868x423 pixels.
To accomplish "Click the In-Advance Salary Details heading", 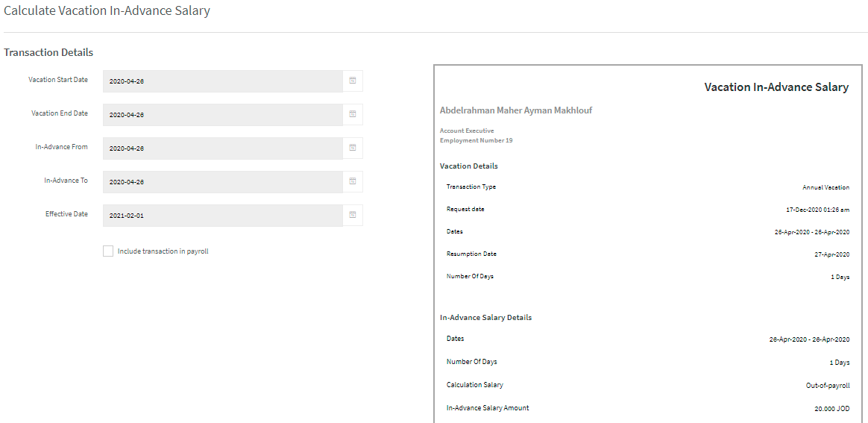I will [x=485, y=318].
